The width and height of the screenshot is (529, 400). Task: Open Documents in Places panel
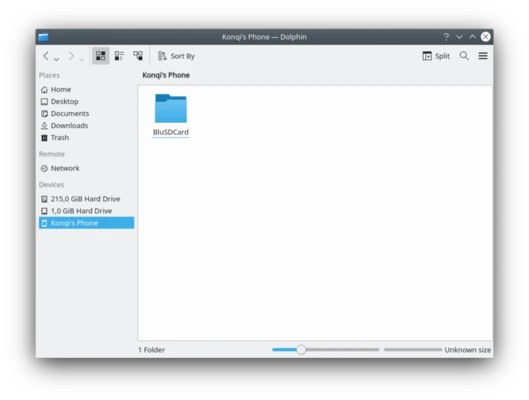tap(86, 114)
